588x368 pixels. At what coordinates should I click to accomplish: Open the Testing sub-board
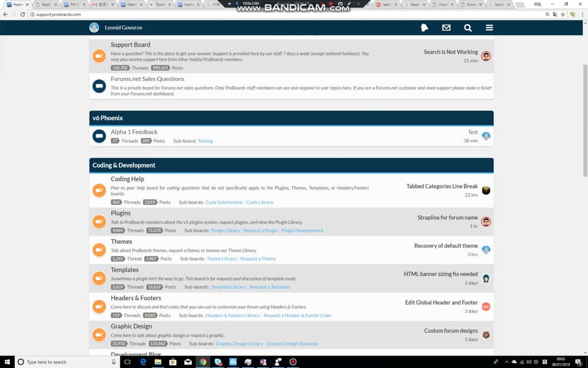click(x=205, y=141)
